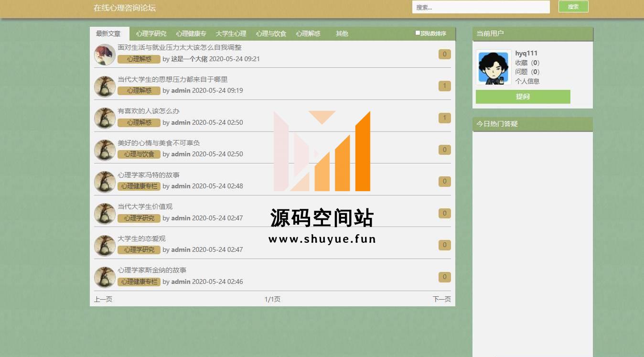The width and height of the screenshot is (644, 357).
Task: Click avatar beside 心理学家冯特的故事 post
Action: [x=105, y=182]
